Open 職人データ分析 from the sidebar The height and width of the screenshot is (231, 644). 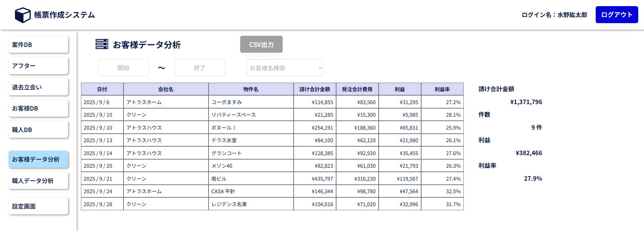38,181
